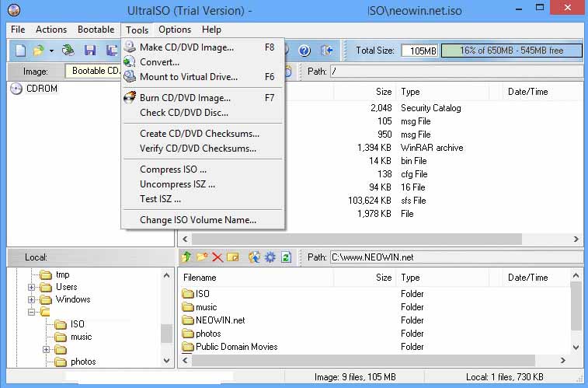The width and height of the screenshot is (588, 388).
Task: Choose Make CD/DVD Image from Tools menu
Action: coord(203,47)
